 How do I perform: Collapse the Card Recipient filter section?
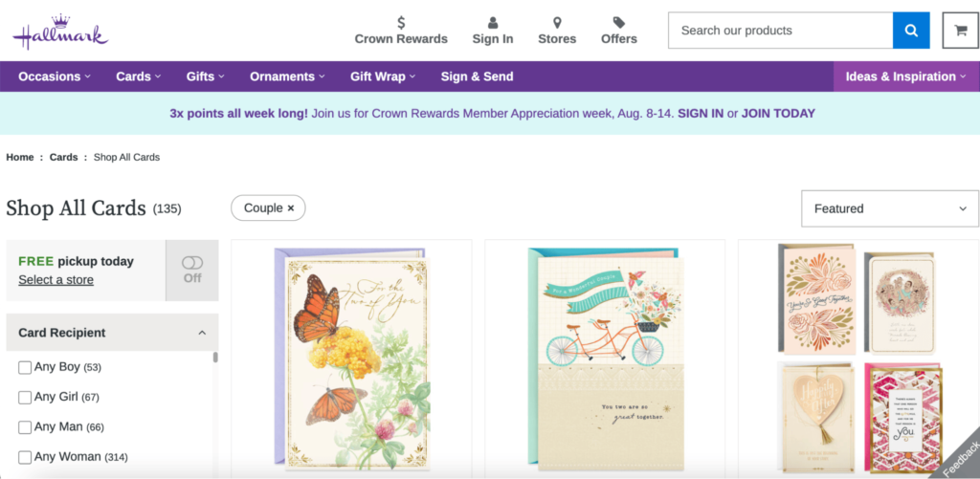[202, 333]
